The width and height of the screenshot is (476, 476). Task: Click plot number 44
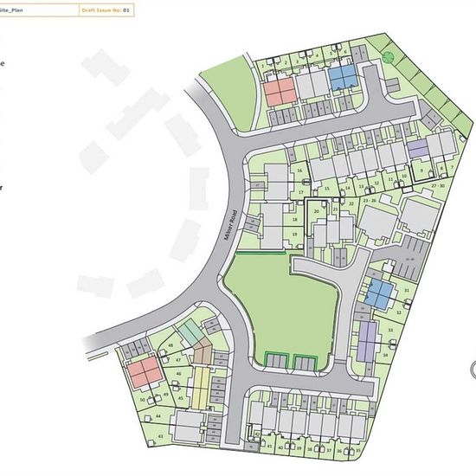(x=158, y=416)
